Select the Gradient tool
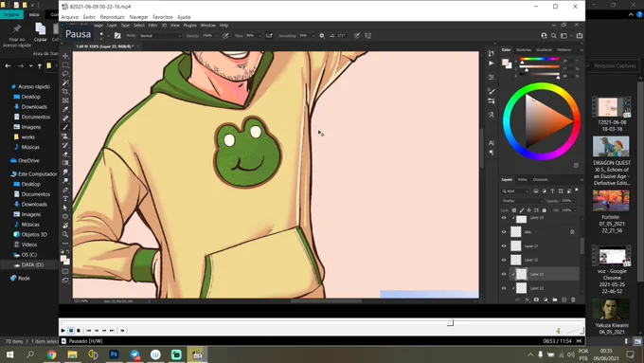This screenshot has height=363, width=644. 65,163
